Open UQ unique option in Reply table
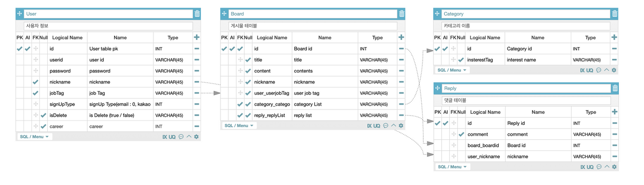Screen dimensions: 644x185 point(590,167)
